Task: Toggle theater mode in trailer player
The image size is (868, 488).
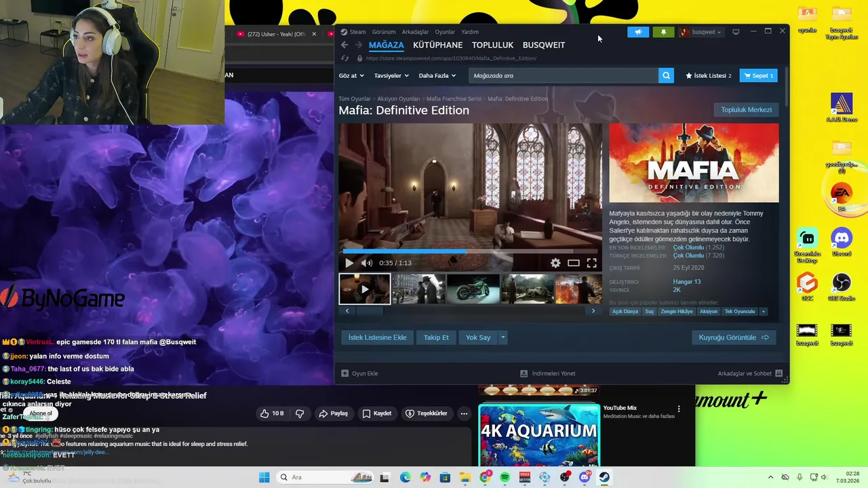Action: (x=574, y=263)
